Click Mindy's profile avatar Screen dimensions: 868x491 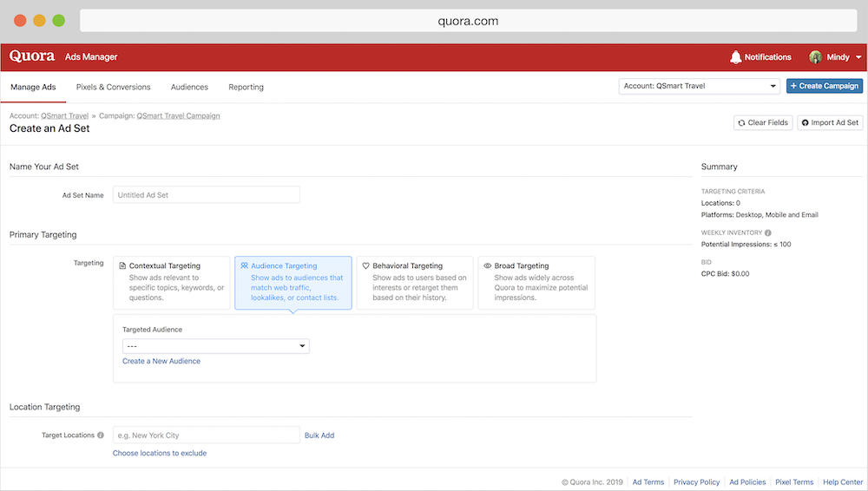[x=815, y=57]
